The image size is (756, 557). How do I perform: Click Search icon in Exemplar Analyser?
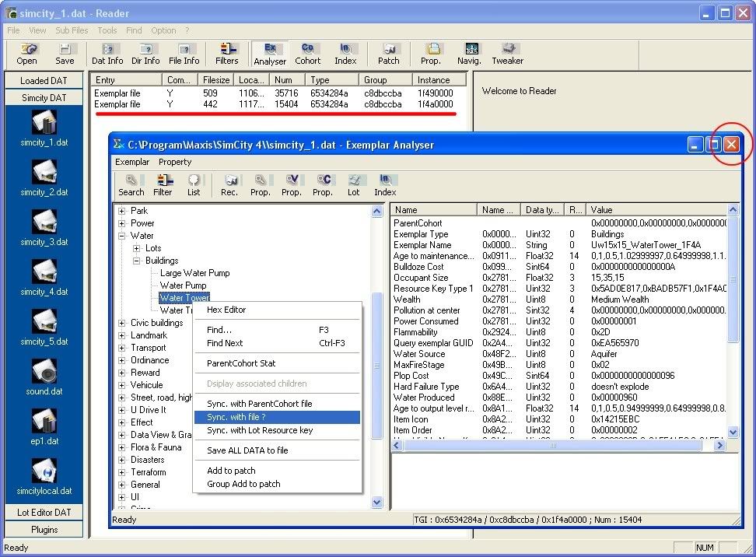click(x=131, y=184)
